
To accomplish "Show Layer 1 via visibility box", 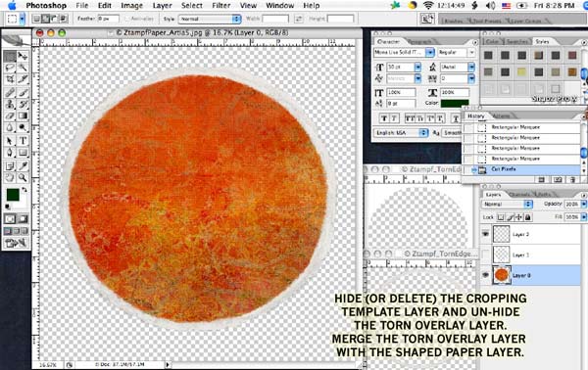I will [x=486, y=254].
